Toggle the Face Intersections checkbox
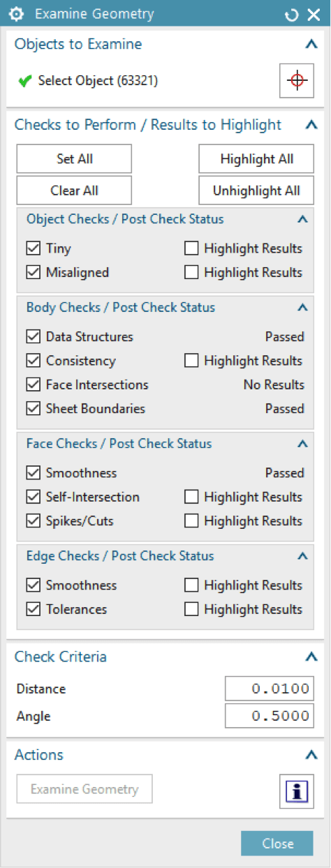 pyautogui.click(x=33, y=384)
